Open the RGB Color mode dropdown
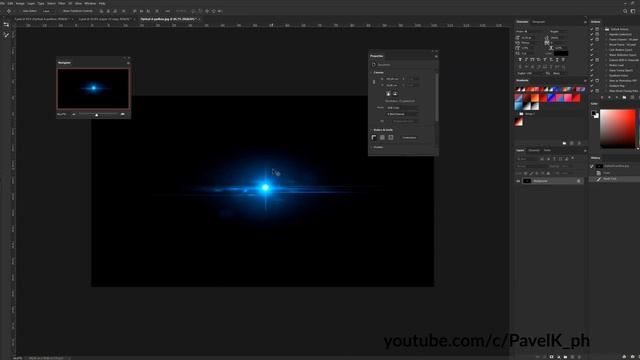 [402, 108]
